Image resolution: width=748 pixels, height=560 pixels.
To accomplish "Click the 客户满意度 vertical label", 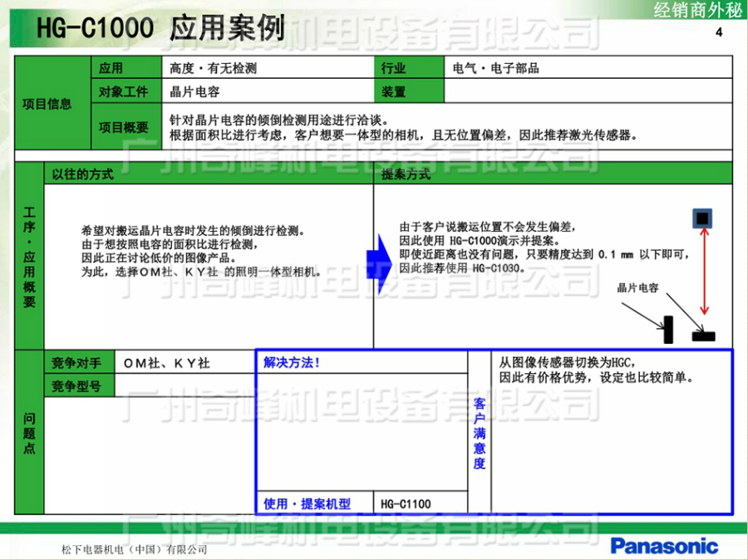I will [480, 432].
